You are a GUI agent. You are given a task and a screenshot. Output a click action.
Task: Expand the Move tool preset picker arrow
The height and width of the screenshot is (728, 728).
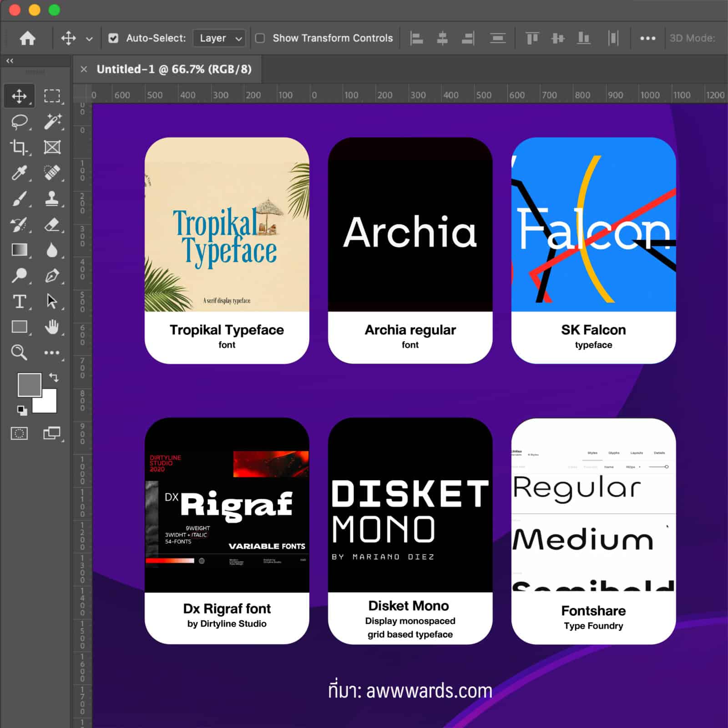tap(89, 39)
